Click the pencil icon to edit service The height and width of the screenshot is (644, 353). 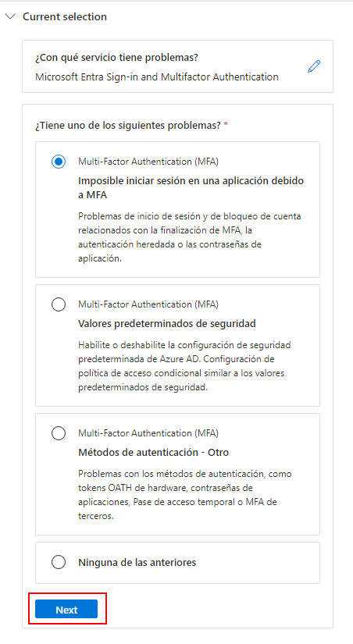tap(314, 66)
